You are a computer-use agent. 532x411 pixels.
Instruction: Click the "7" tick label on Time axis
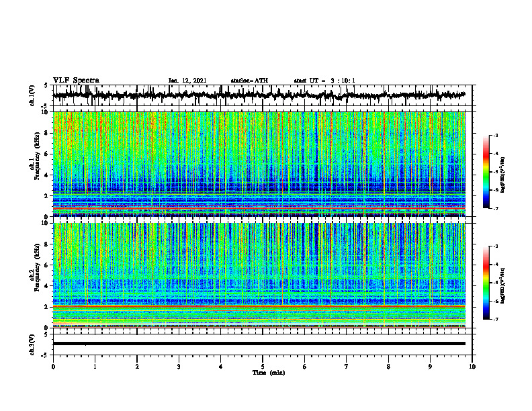(347, 367)
